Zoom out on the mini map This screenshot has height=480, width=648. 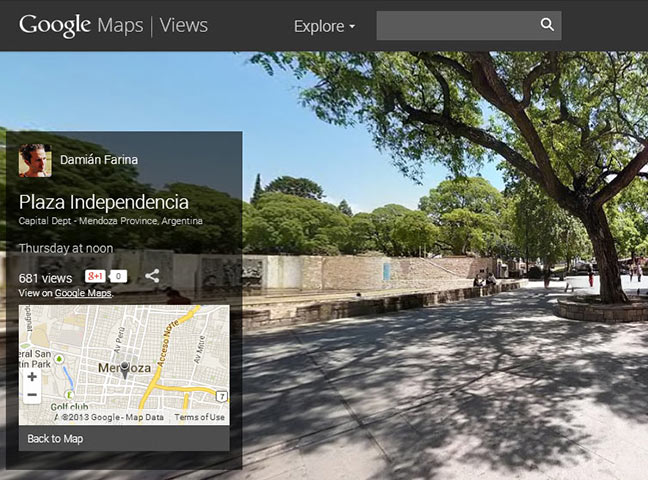click(32, 395)
